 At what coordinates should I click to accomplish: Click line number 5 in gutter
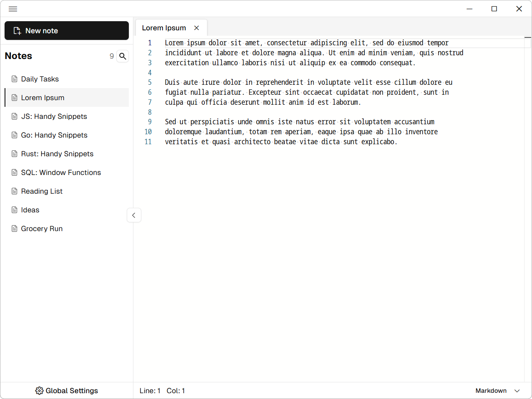[150, 82]
